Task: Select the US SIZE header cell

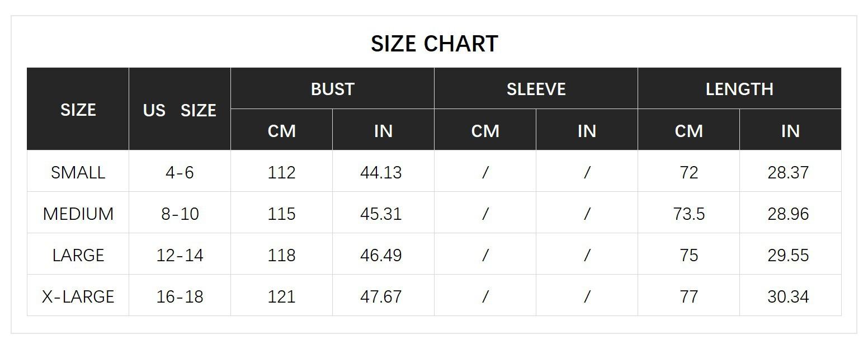Action: tap(180, 110)
